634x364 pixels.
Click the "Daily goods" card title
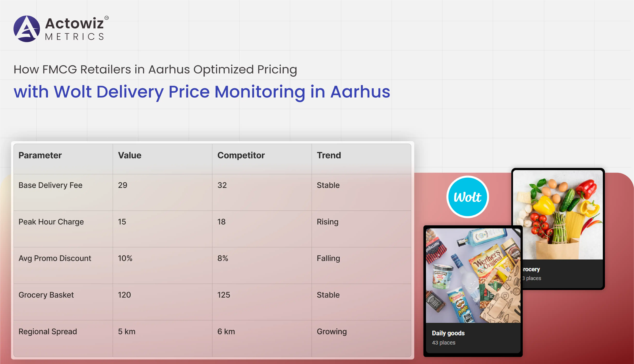point(448,333)
